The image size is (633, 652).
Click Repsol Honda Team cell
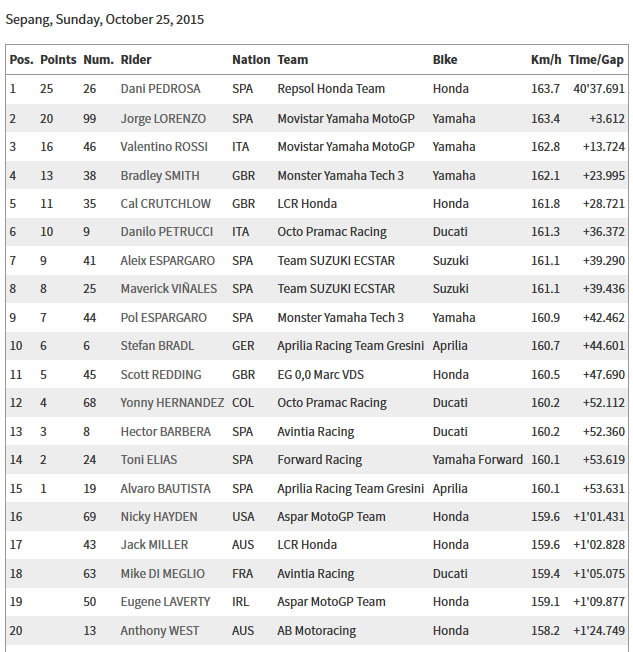tap(331, 89)
